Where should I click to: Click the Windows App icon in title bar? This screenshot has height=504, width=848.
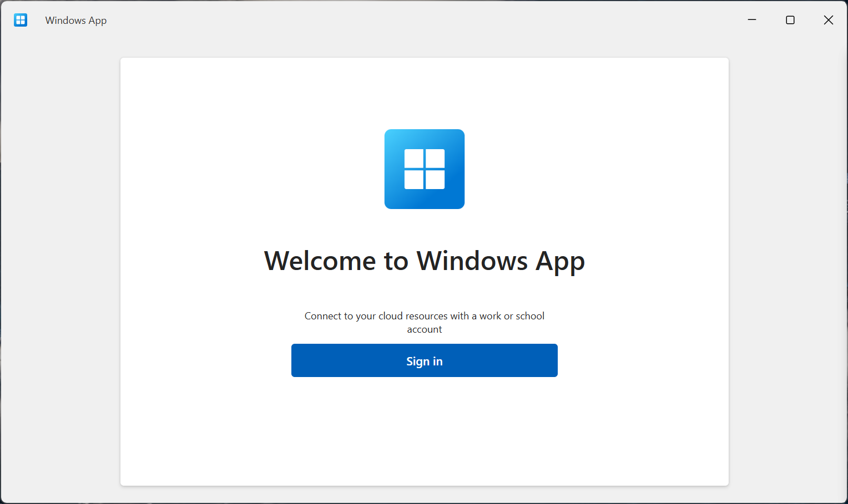(21, 20)
